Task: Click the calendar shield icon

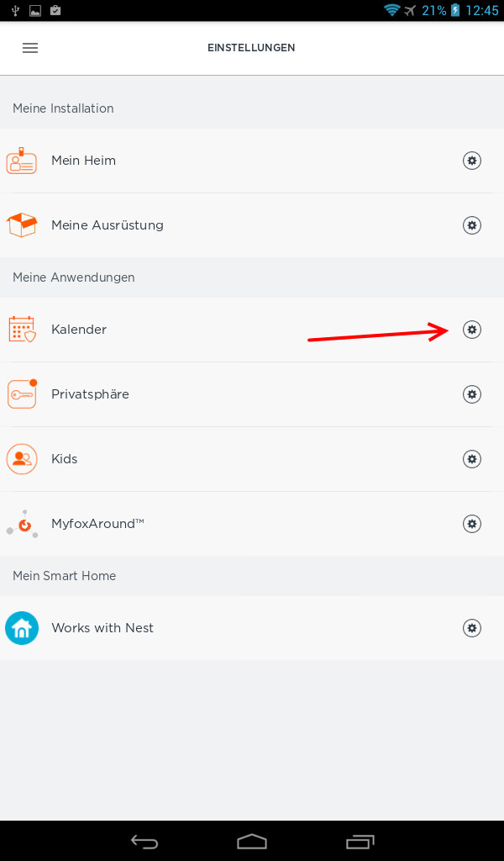Action: [22, 330]
